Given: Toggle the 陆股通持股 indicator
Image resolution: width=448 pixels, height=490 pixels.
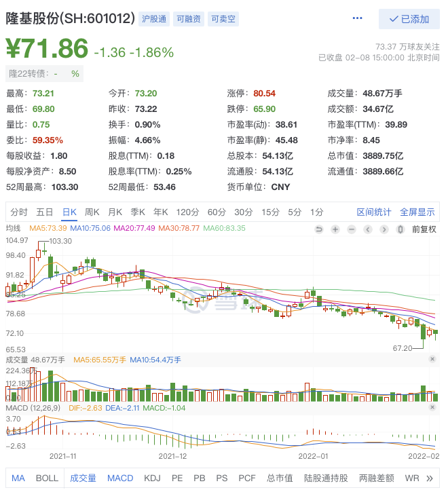Looking at the screenshot, I should click(x=326, y=478).
